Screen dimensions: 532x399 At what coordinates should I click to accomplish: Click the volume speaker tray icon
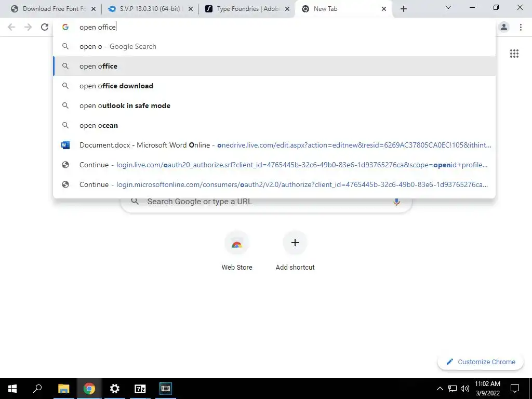465,389
